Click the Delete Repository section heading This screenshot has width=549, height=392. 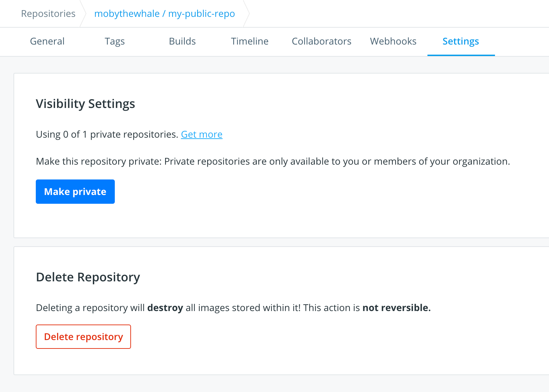[x=88, y=277]
